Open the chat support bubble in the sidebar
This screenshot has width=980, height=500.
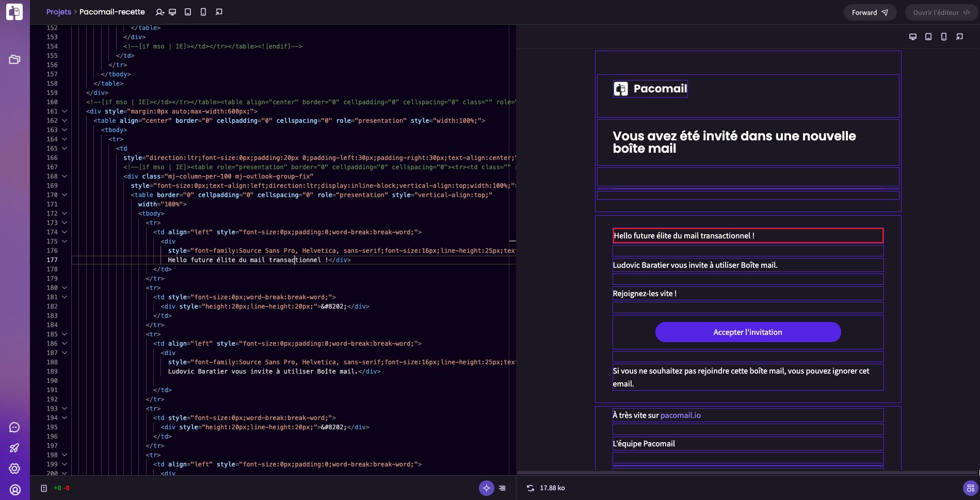[x=14, y=427]
